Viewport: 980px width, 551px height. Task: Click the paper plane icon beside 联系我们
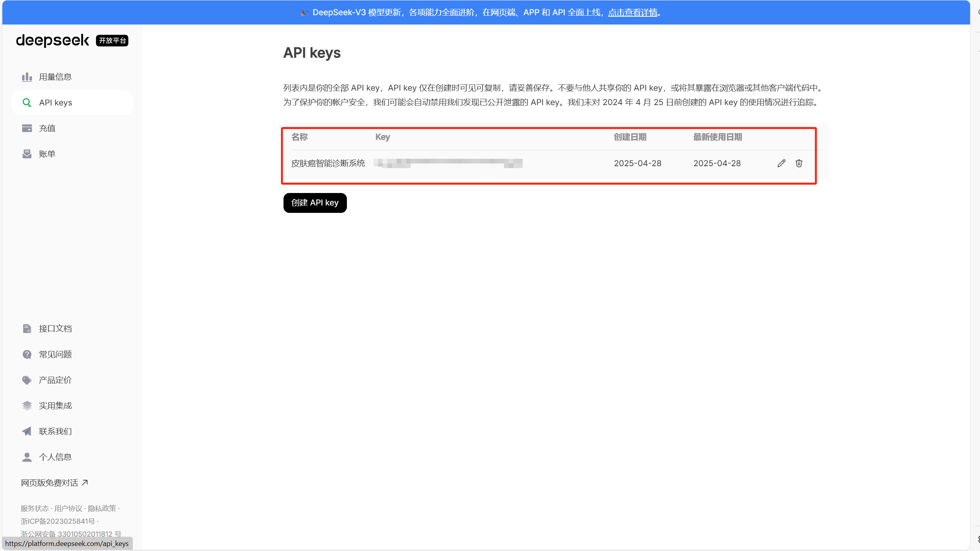click(27, 432)
